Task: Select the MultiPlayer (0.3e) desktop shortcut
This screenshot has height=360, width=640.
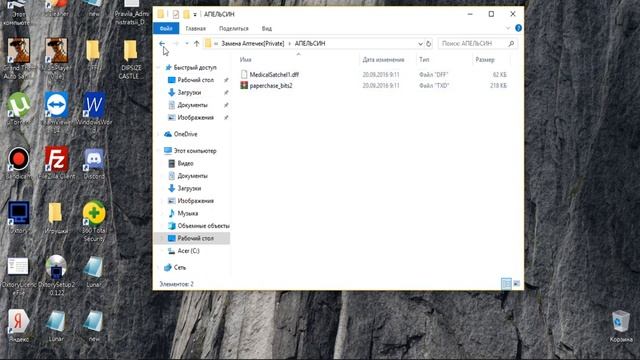Action: click(56, 57)
